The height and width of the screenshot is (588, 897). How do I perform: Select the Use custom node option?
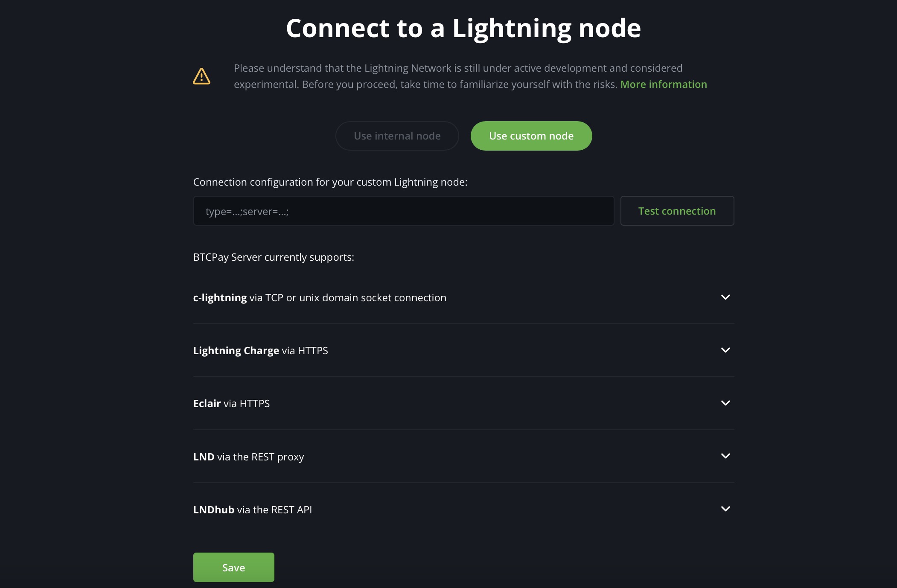coord(531,136)
